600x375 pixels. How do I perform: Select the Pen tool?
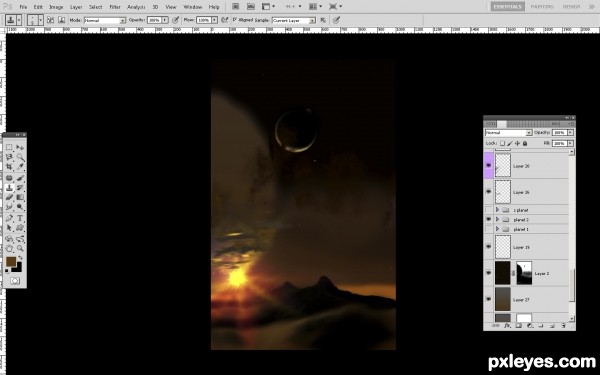[9, 218]
